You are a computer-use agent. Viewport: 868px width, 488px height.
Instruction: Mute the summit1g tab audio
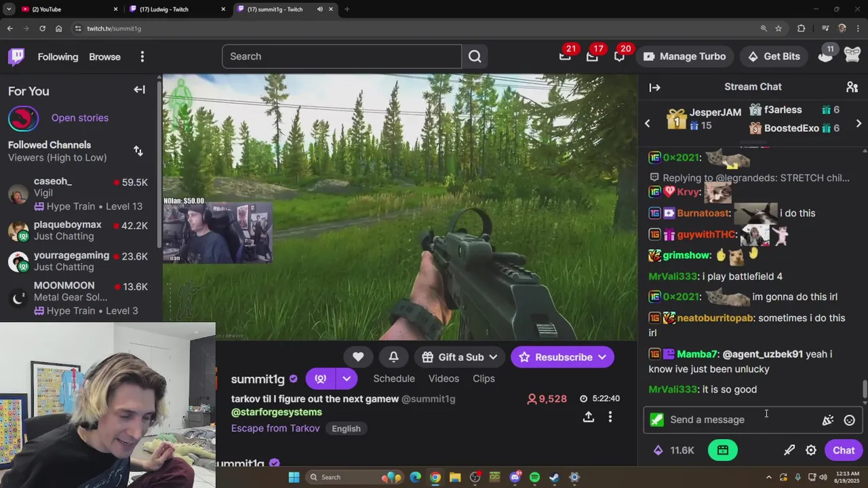coord(319,9)
